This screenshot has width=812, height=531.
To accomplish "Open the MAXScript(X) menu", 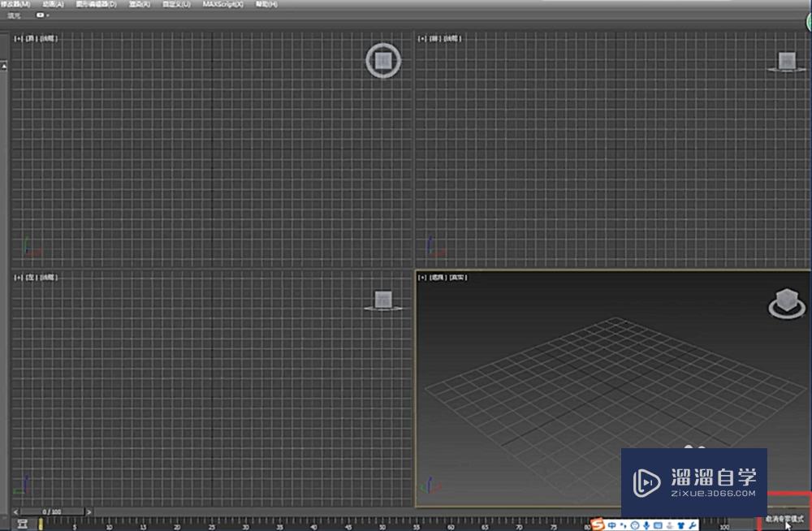I will pyautogui.click(x=222, y=4).
